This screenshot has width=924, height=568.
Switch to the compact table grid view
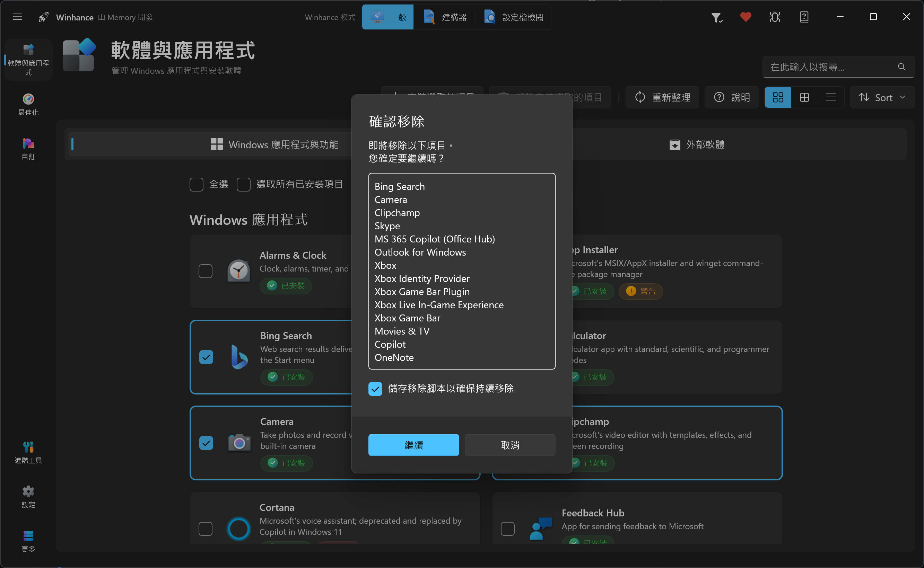coord(804,97)
